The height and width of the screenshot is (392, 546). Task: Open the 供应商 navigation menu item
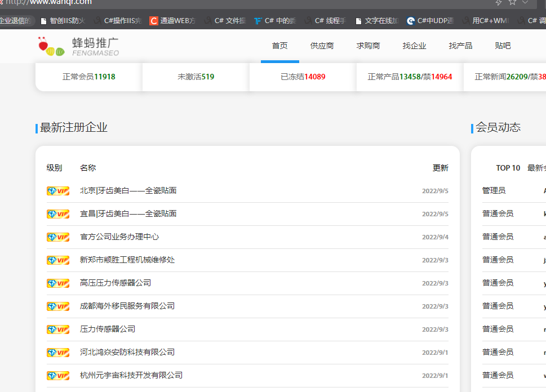coord(322,46)
